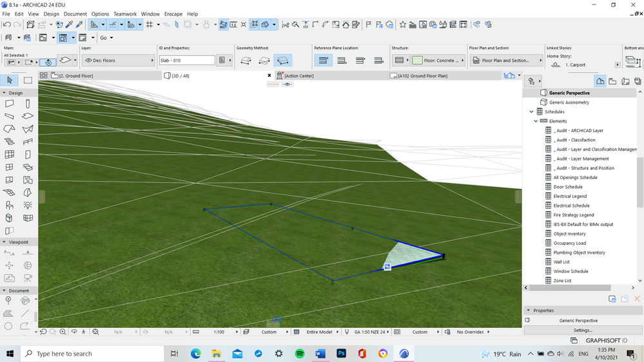Open Spotify from the Windows taskbar
This screenshot has width=644, height=362.
[300, 354]
